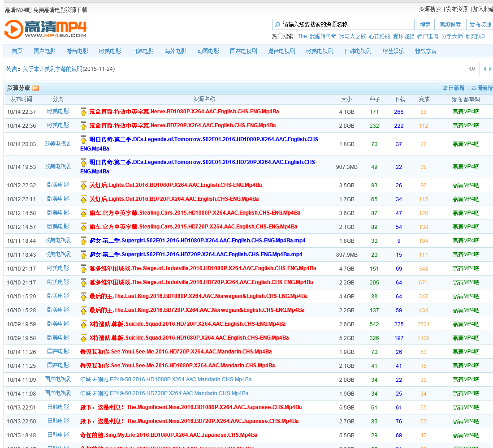Image resolution: width=493 pixels, height=448 pixels.
Task: Open the 综艺娱乐 navigation tab
Action: [x=393, y=51]
